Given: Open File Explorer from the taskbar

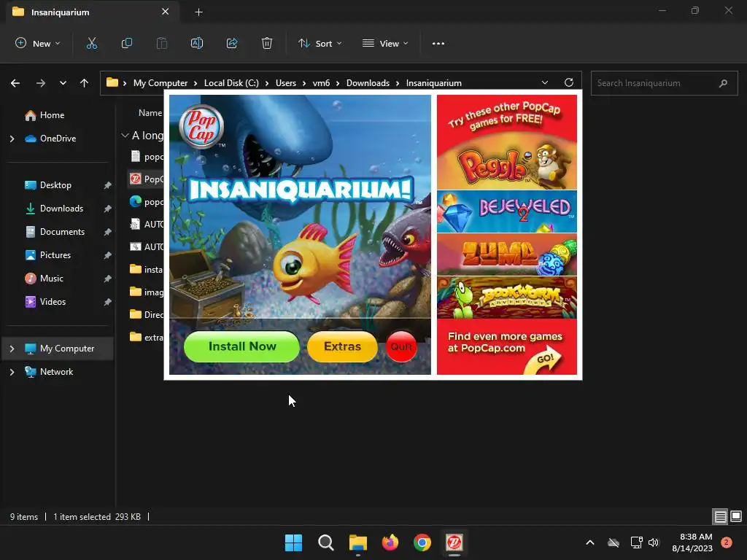Looking at the screenshot, I should pyautogui.click(x=357, y=542).
